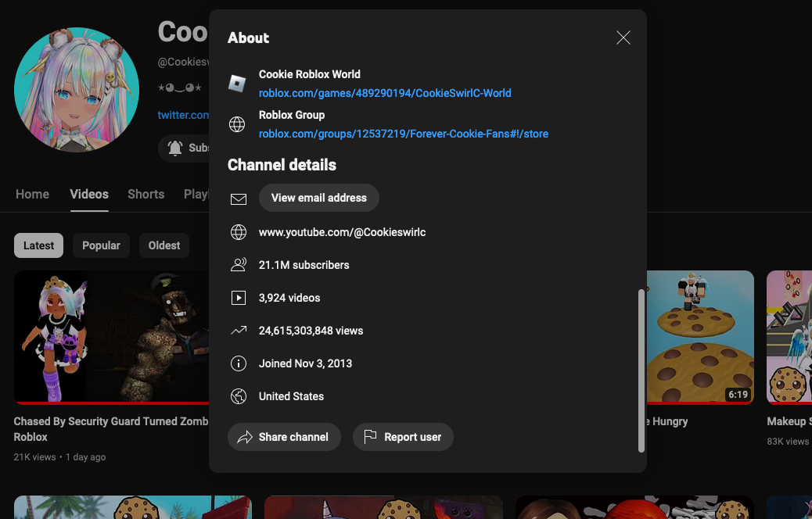Click the 24,615,303,848 views text
The width and height of the screenshot is (812, 519).
click(311, 331)
